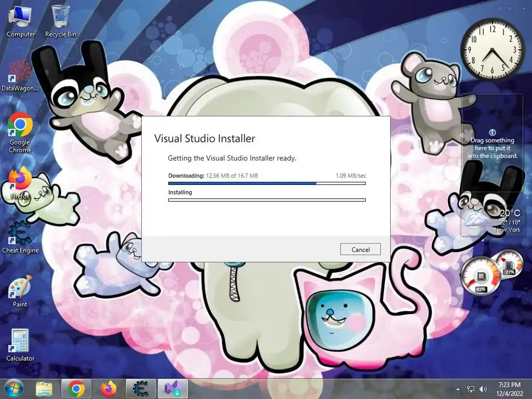This screenshot has width=532, height=399.
Task: Open the volume speaker tray icon
Action: (x=483, y=389)
